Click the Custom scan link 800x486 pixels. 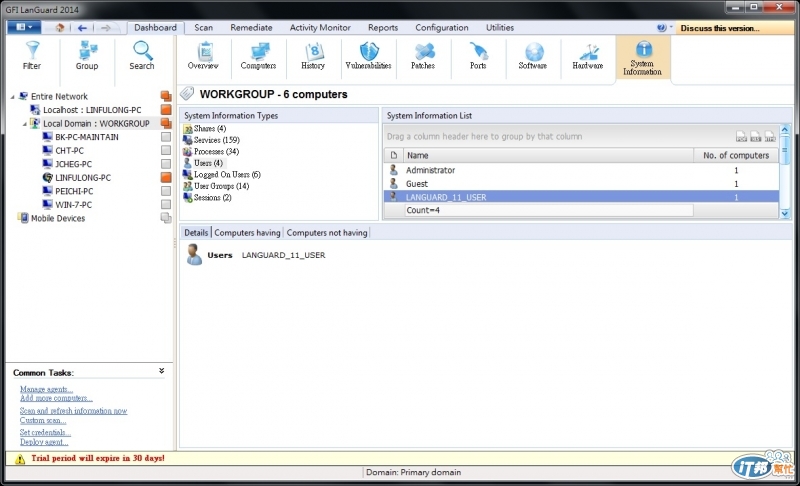tap(43, 420)
